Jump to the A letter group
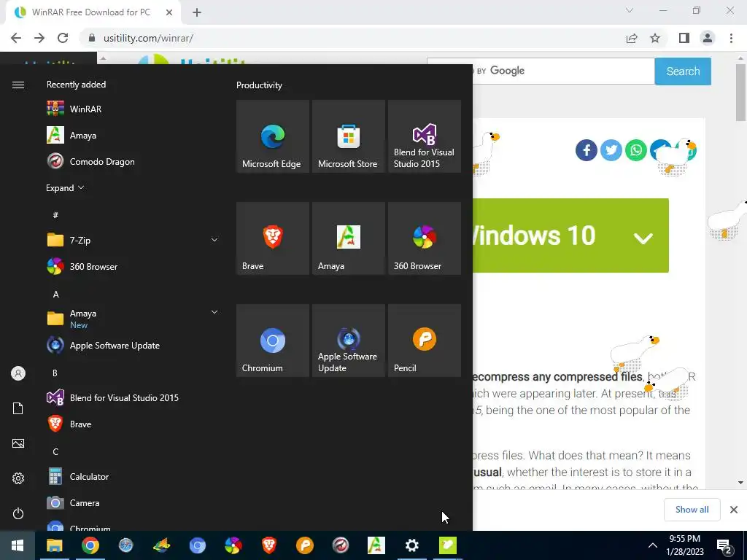747x560 pixels. point(55,295)
